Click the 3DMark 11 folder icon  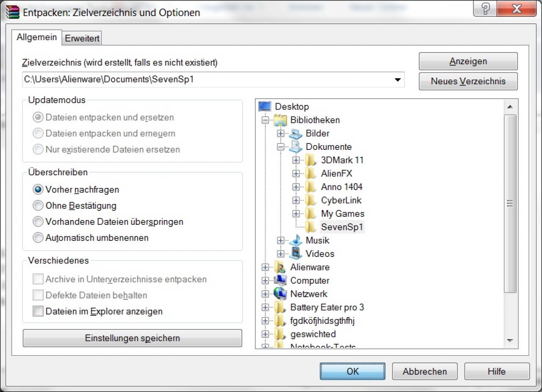311,160
